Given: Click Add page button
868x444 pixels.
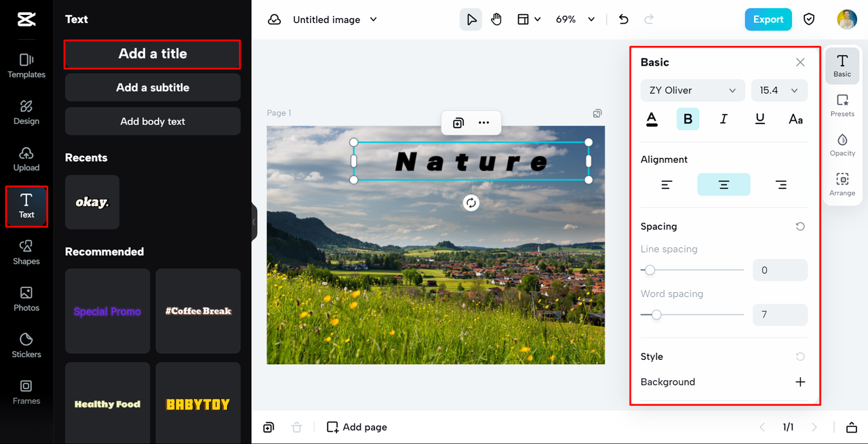Looking at the screenshot, I should [x=357, y=427].
